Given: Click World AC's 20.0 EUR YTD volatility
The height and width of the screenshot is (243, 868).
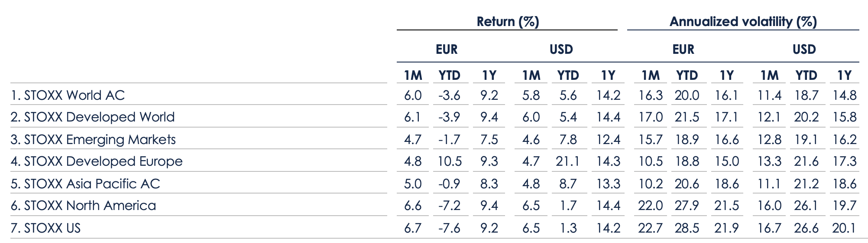Looking at the screenshot, I should point(687,95).
